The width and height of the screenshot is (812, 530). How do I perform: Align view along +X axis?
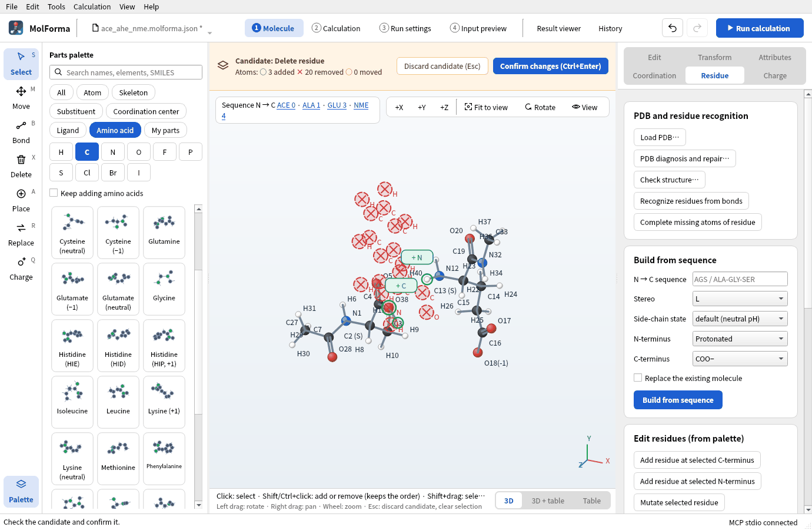[x=399, y=107]
